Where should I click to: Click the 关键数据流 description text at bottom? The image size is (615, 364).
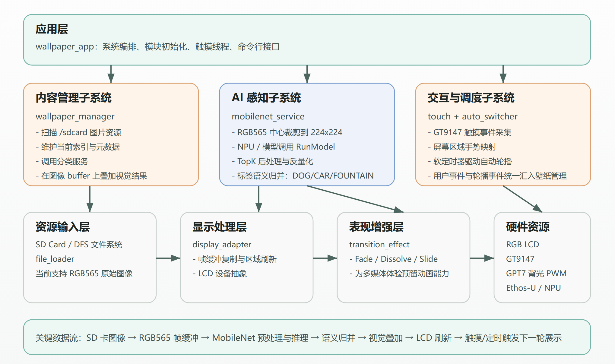click(x=298, y=338)
